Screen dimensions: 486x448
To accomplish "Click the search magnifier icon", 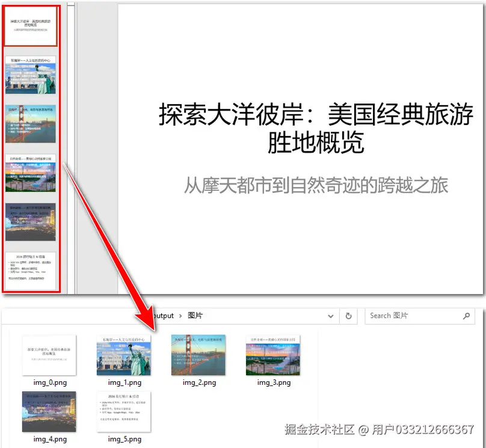I will (466, 316).
